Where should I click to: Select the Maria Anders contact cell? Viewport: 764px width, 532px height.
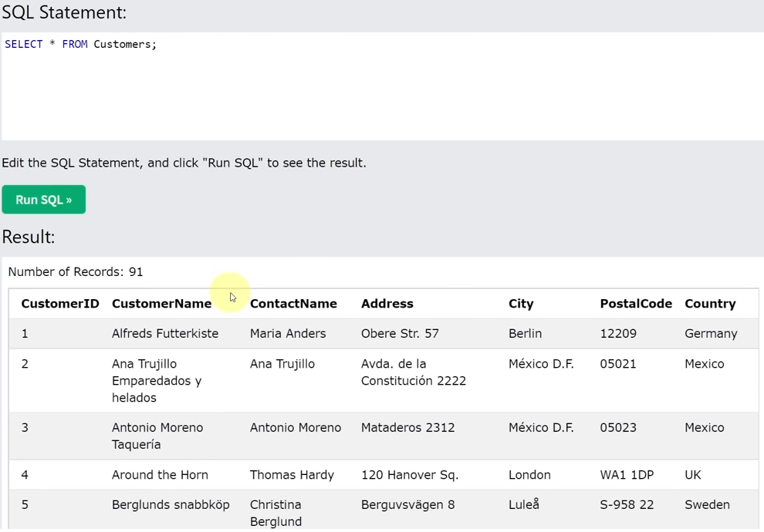point(288,333)
